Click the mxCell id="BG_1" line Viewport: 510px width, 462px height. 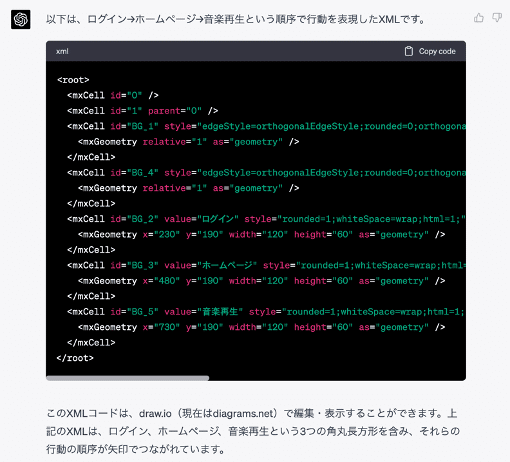click(266, 126)
